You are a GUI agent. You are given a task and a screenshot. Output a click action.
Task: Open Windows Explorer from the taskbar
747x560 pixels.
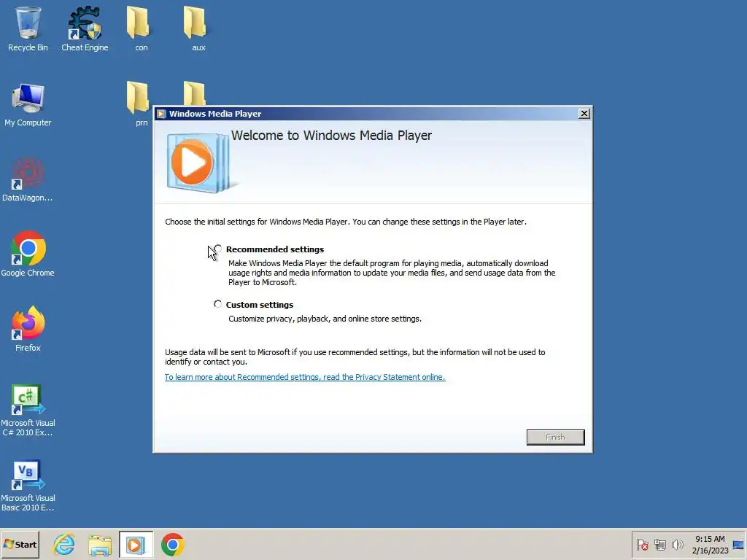[x=100, y=544]
